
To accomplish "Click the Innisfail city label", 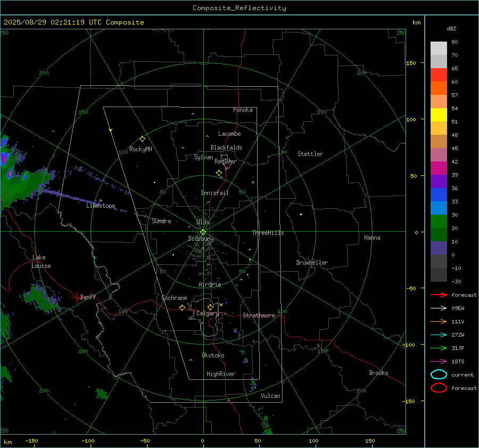I will tap(214, 193).
